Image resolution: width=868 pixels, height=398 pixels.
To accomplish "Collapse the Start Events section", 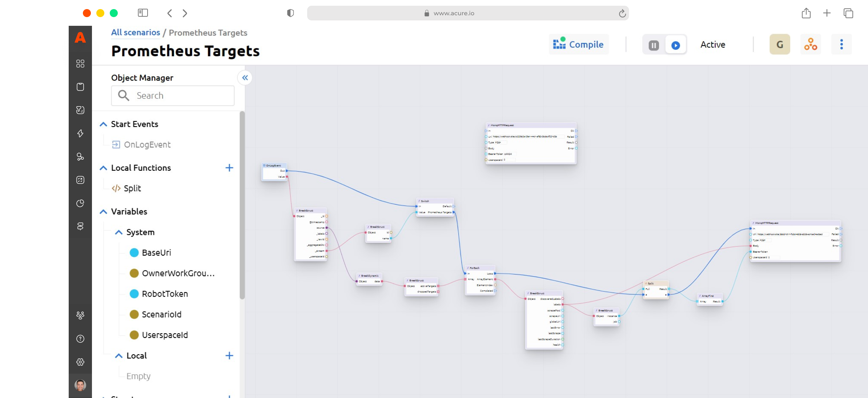I will point(103,124).
